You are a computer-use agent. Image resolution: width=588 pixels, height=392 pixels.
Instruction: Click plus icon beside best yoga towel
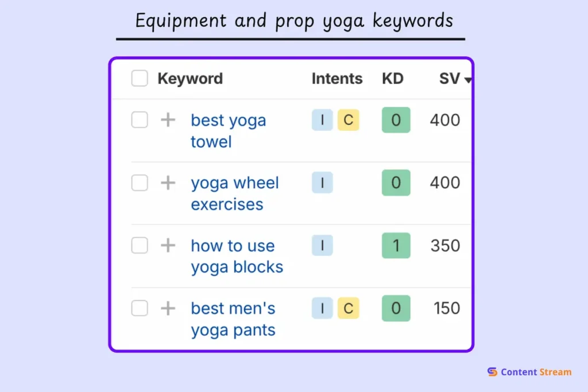(x=168, y=120)
